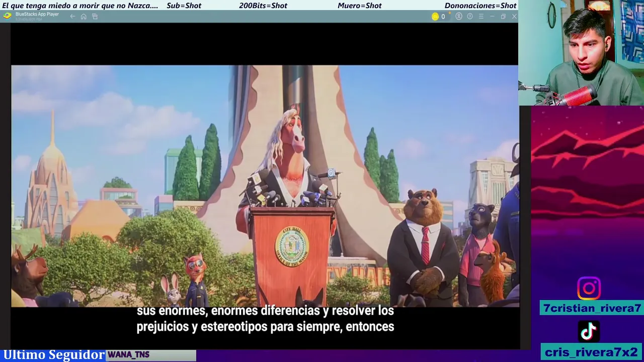Click the WANA_TNS last follower name
This screenshot has height=362, width=644.
click(x=128, y=355)
